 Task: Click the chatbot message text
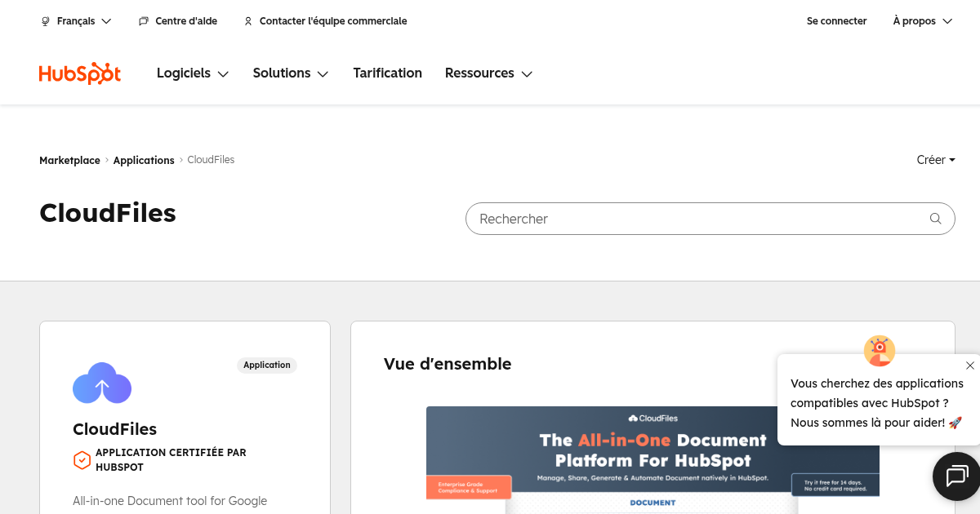[877, 403]
